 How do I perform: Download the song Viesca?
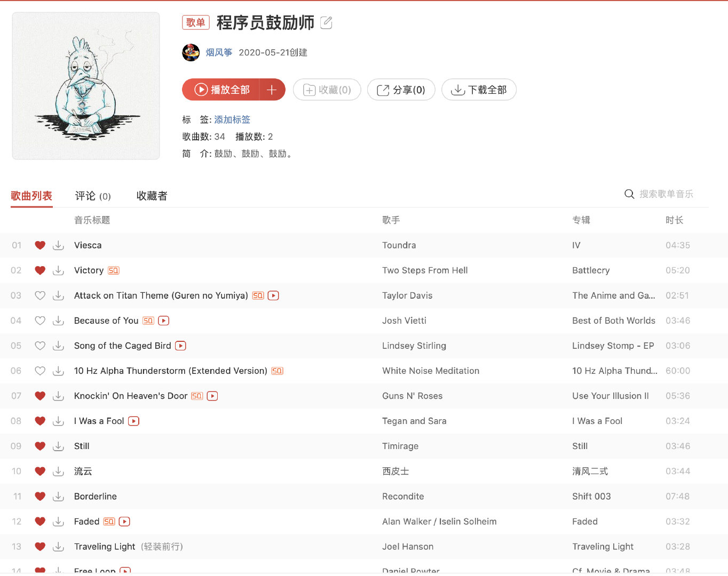[x=59, y=245]
